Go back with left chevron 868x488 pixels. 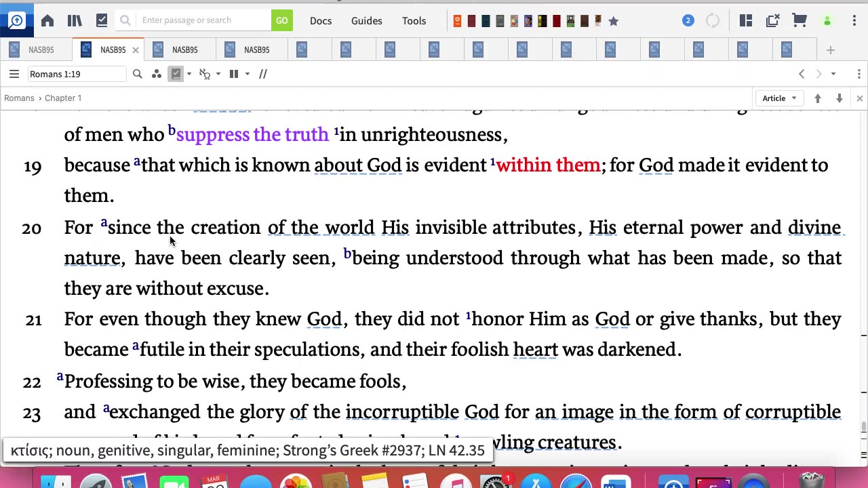coord(802,74)
